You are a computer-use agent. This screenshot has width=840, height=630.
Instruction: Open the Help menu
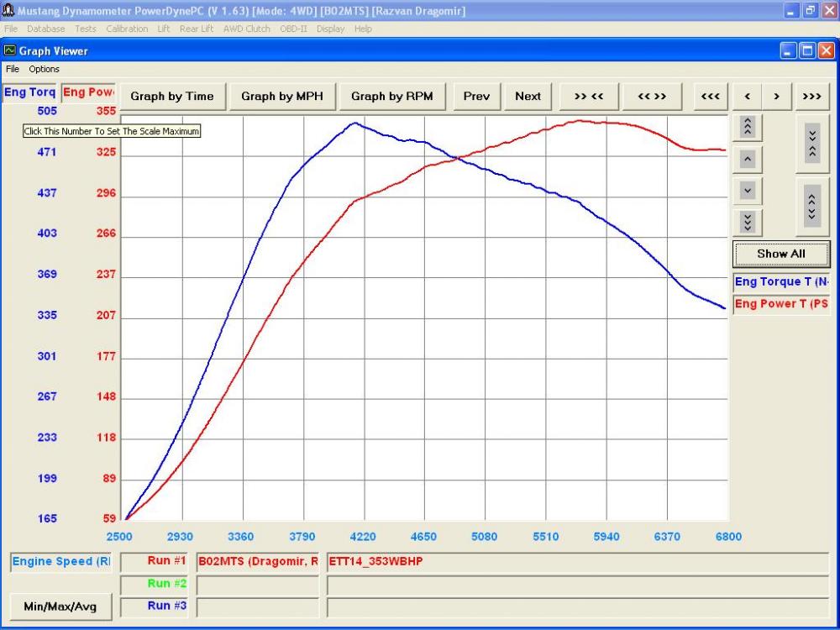coord(363,29)
